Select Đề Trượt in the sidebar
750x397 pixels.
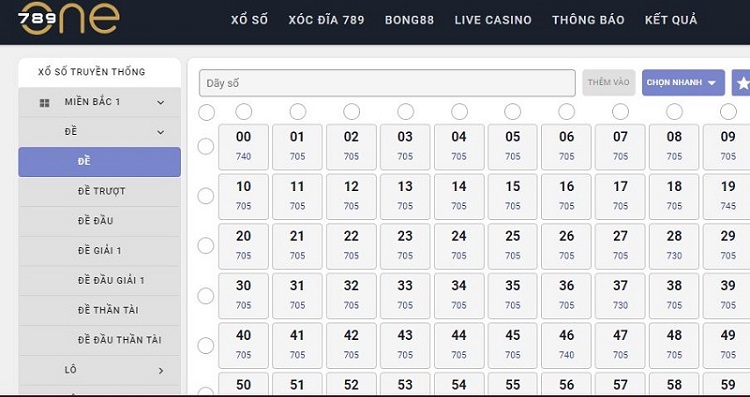[x=99, y=191]
